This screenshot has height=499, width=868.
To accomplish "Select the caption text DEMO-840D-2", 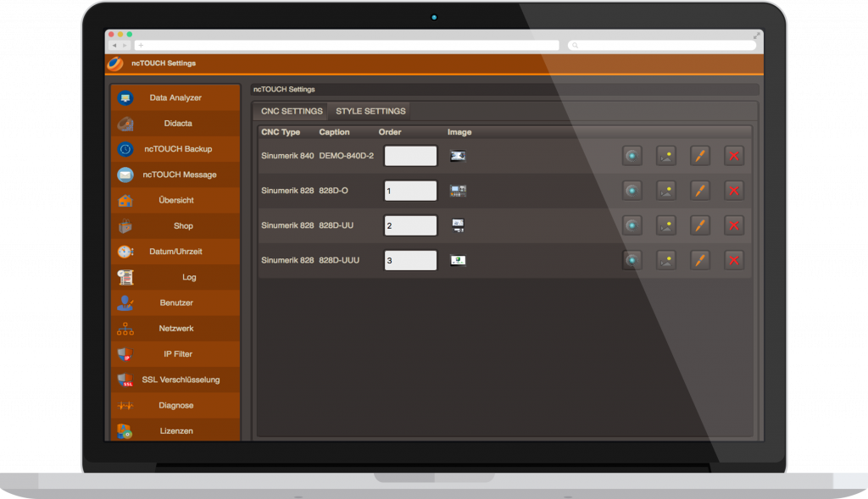I will coord(346,156).
